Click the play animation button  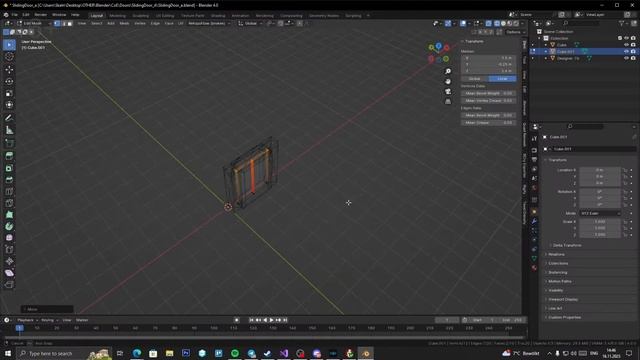coord(271,320)
